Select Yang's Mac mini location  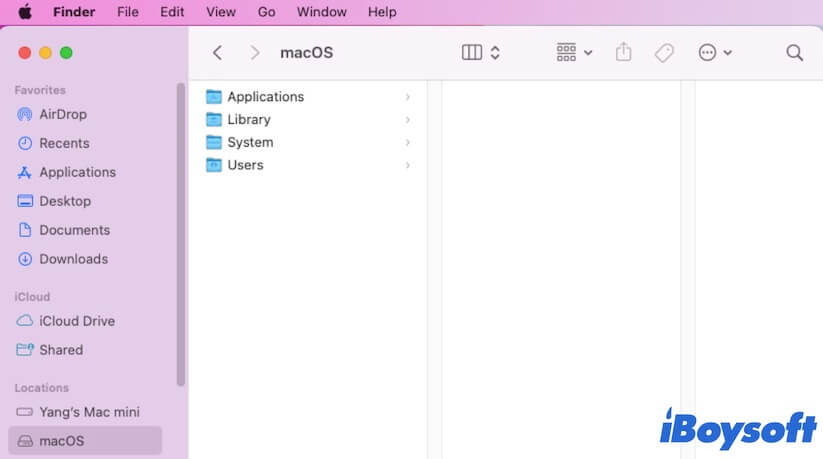[x=87, y=412]
